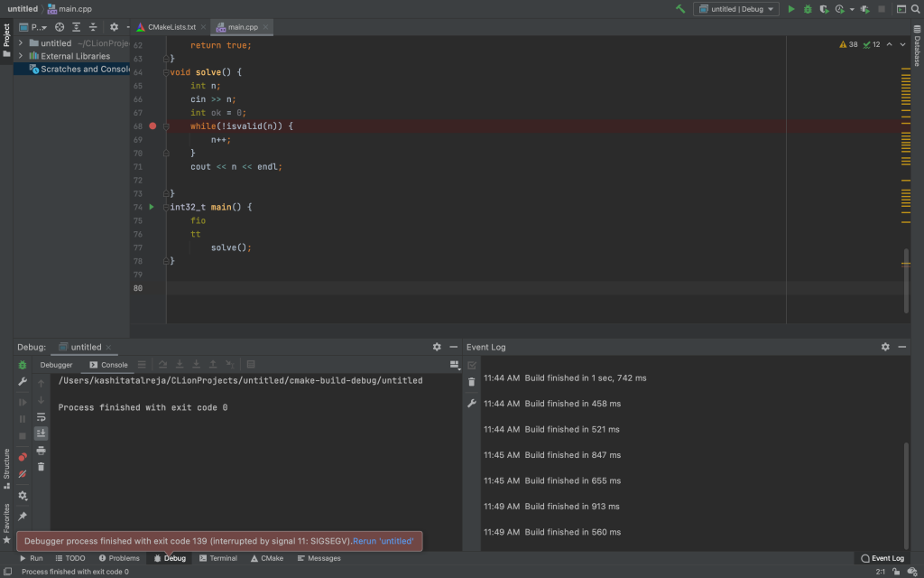Open Run Anything window icon

(x=901, y=9)
